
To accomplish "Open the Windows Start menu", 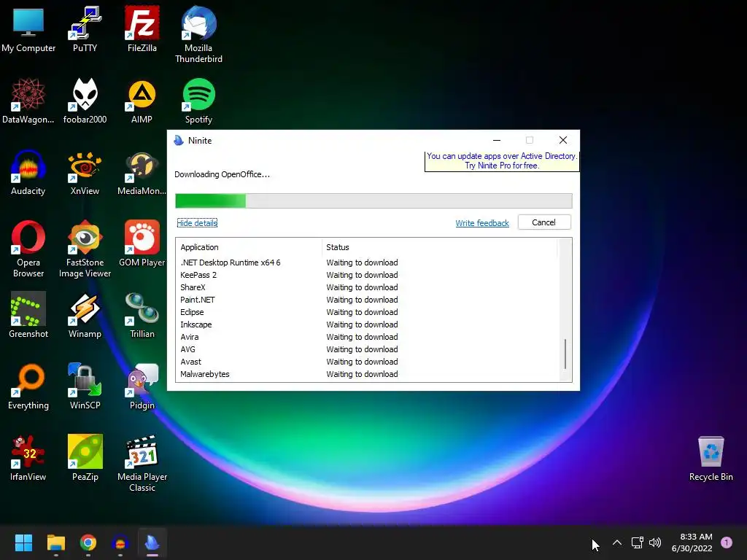I will tap(23, 542).
